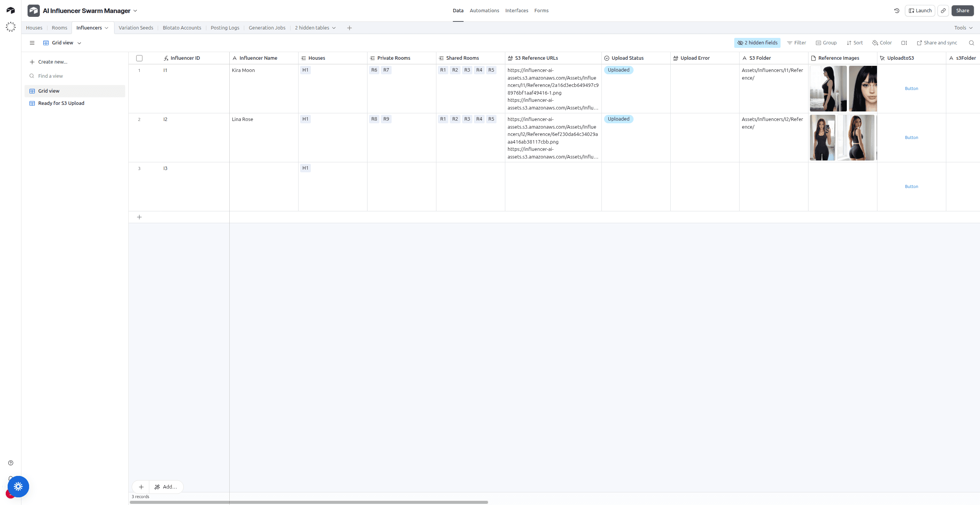Click the R9 private room chip

[x=386, y=119]
